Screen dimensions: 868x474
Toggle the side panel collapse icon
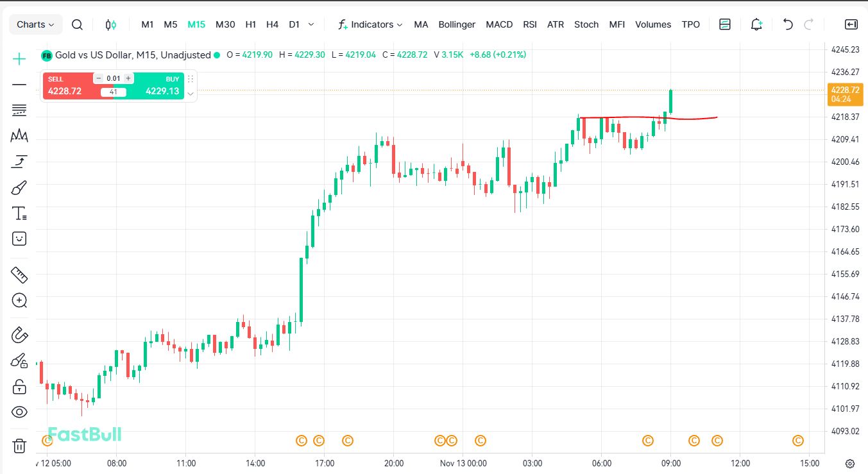[851, 24]
